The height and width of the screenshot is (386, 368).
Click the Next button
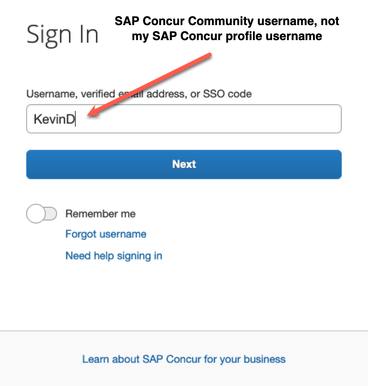184,164
